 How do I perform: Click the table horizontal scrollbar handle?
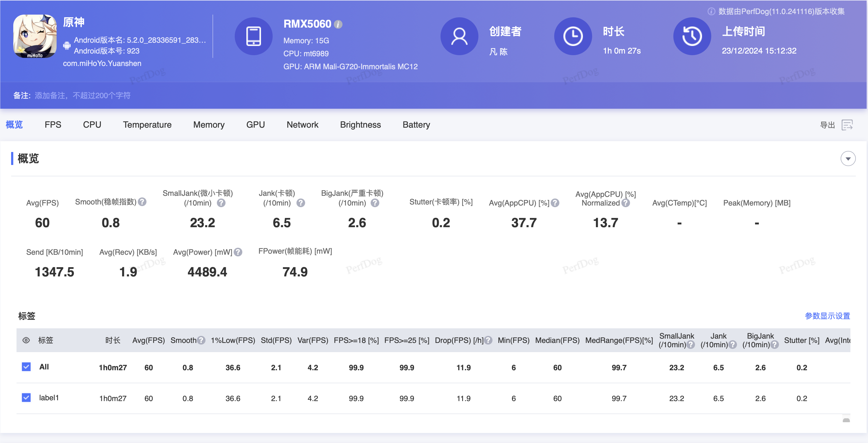coord(846,420)
